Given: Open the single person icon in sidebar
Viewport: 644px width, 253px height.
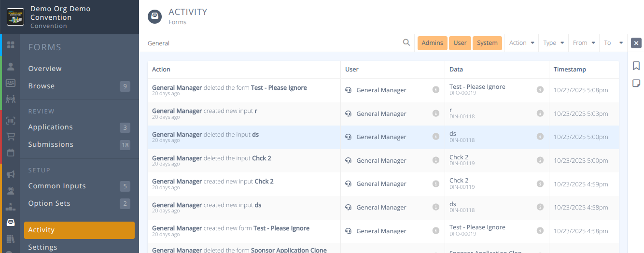Looking at the screenshot, I should point(11,67).
